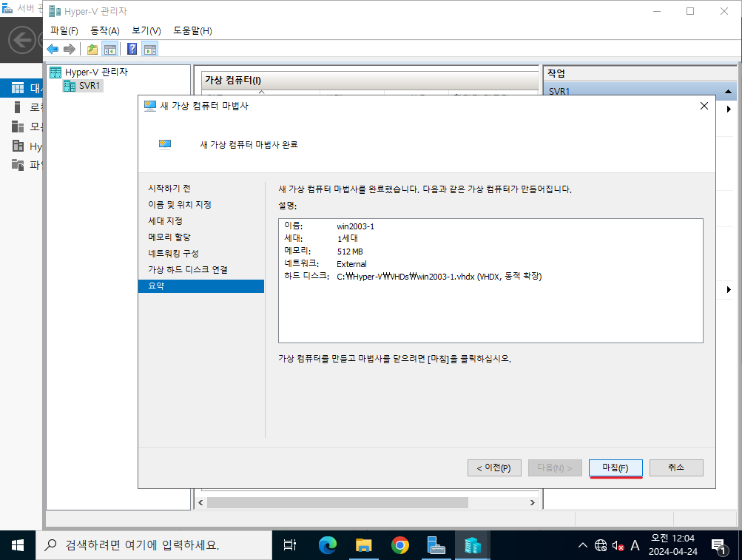The height and width of the screenshot is (560, 742).
Task: Toggle the show/hide console tree icon
Action: (x=109, y=49)
